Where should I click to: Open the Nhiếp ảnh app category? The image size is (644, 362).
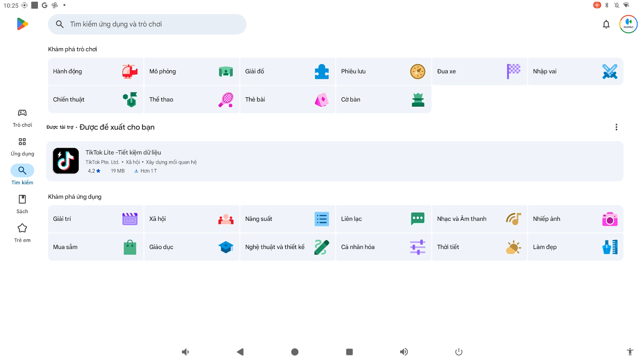[x=575, y=219]
